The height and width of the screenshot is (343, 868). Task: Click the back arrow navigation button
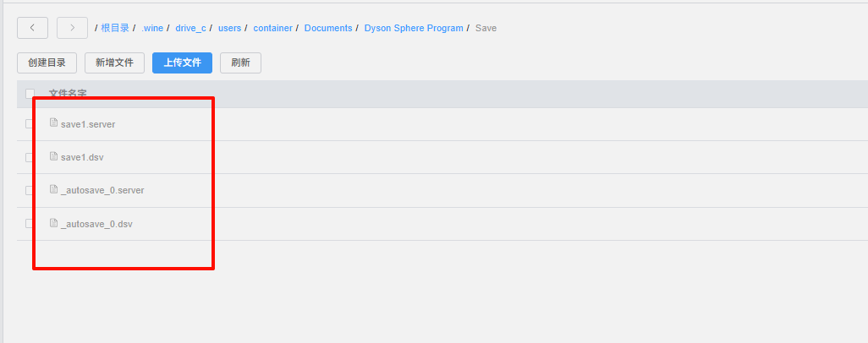pos(33,28)
